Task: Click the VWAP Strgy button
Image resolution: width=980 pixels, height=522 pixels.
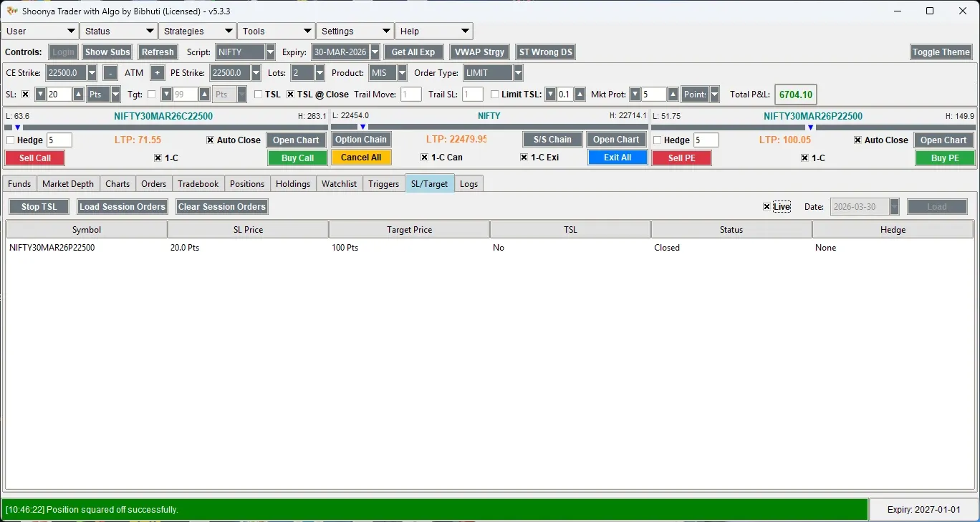Action: click(x=480, y=52)
